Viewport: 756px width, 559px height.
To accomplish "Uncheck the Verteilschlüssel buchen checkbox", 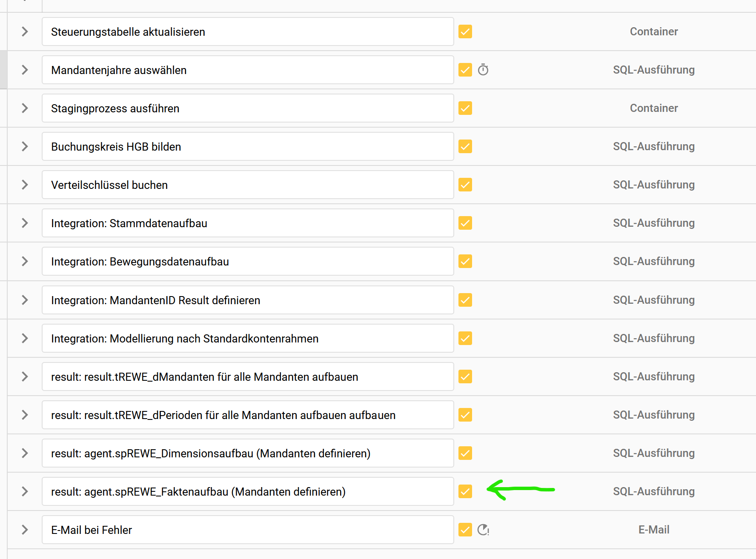I will tap(465, 185).
